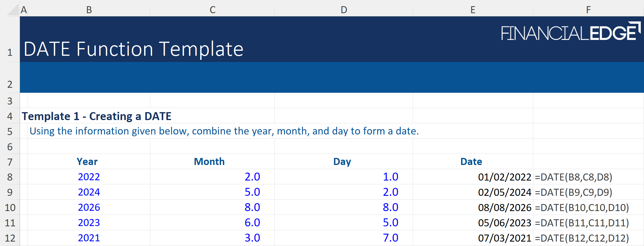Click the formula text =DATE(B11,C11,D11)
644x246 pixels.
tap(582, 223)
